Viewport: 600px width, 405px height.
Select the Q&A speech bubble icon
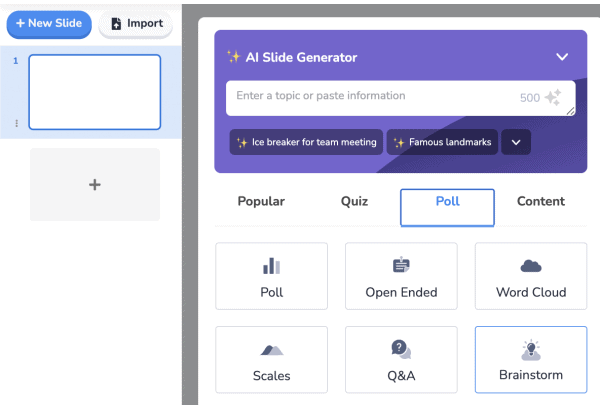click(401, 349)
